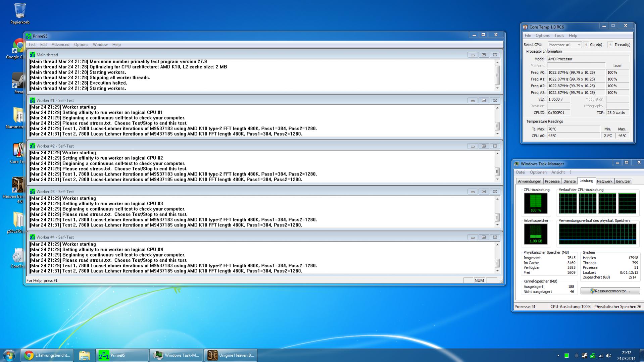Image resolution: width=644 pixels, height=362 pixels.
Task: Switch to Chrome Erfahrungsbericht taskbar button
Action: coord(48,355)
